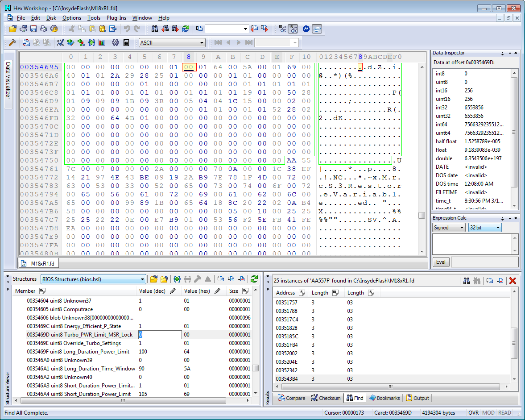525x420 pixels.
Task: Open the File menu
Action: [x=21, y=18]
